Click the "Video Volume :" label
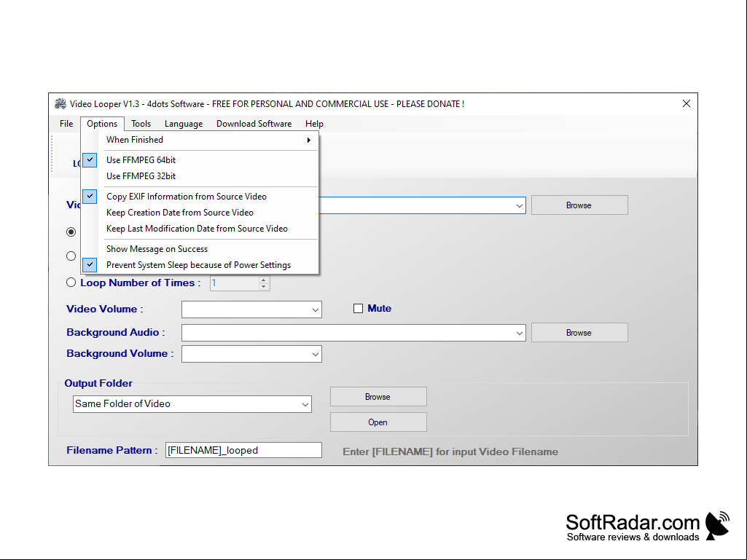Viewport: 747px width, 560px height. 105,309
